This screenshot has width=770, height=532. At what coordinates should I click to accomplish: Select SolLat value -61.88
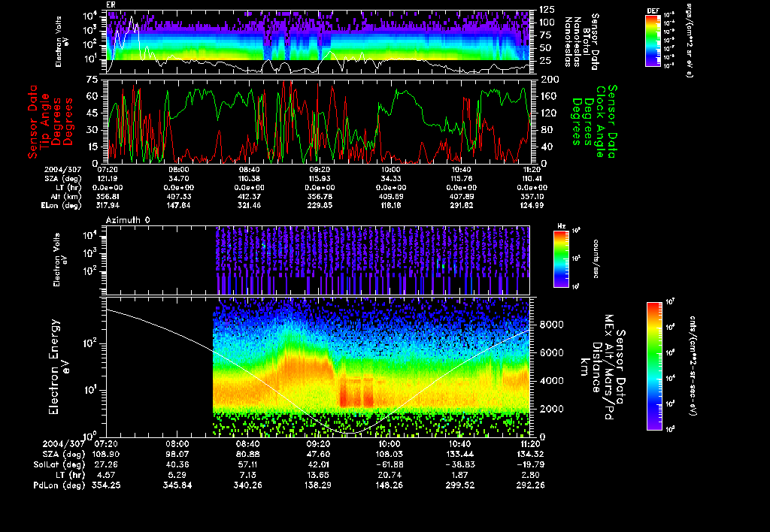click(390, 464)
